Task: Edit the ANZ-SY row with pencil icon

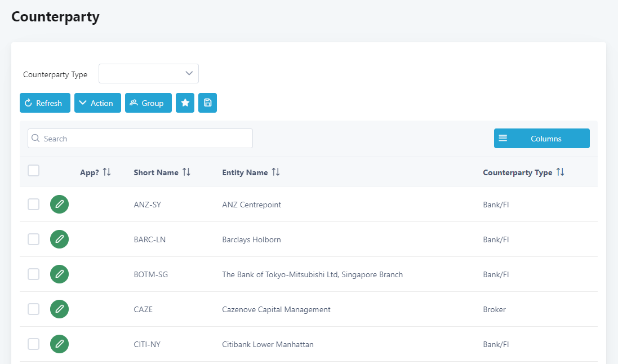Action: pyautogui.click(x=60, y=205)
